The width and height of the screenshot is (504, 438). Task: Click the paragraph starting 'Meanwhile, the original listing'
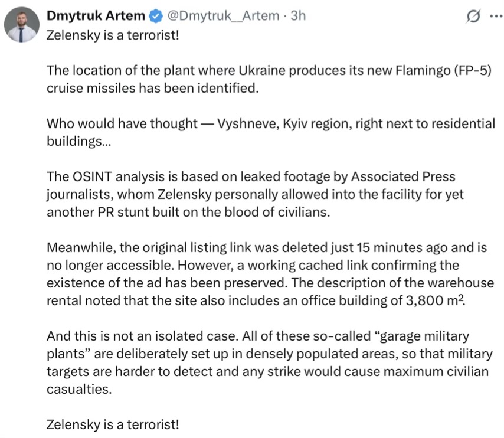click(x=270, y=274)
